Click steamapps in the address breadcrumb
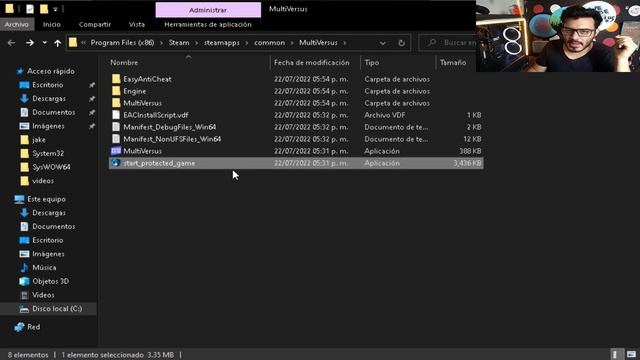The height and width of the screenshot is (360, 640). click(x=222, y=42)
